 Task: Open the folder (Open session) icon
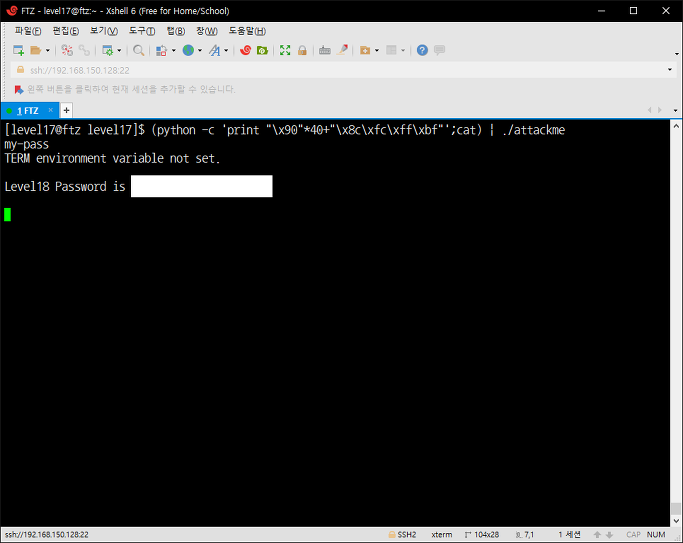pos(36,51)
